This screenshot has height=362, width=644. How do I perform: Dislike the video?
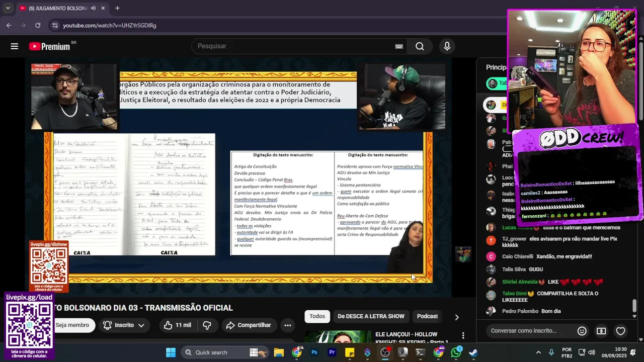point(207,325)
